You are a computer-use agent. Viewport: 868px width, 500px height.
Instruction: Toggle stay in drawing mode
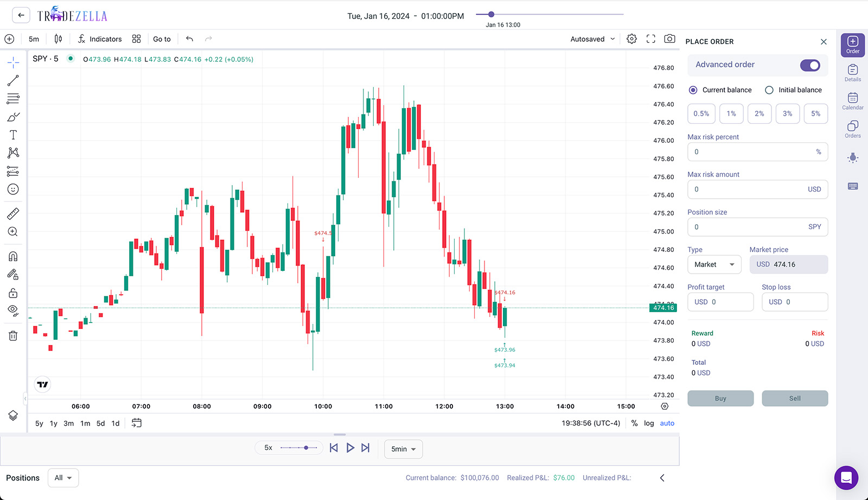click(x=13, y=275)
